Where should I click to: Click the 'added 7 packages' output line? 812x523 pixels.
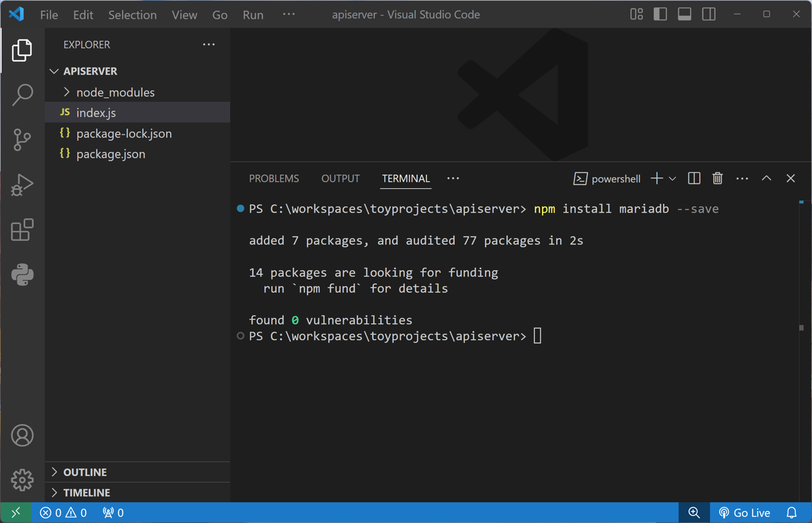416,241
